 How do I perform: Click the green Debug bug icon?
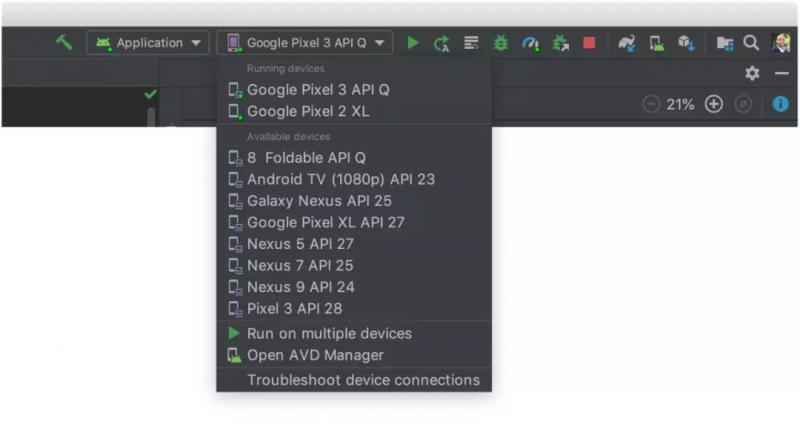click(x=501, y=43)
